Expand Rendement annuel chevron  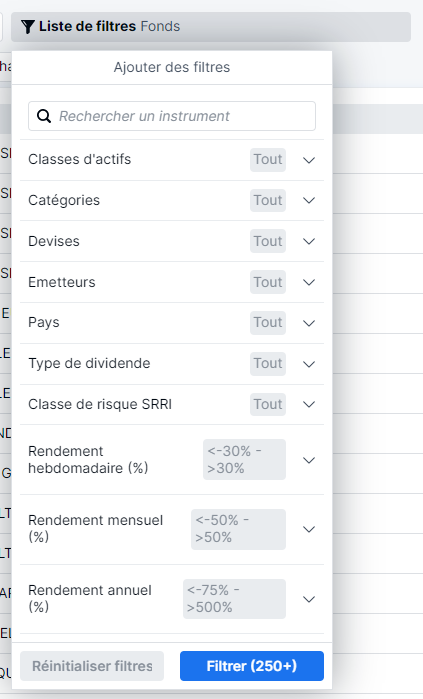309,599
